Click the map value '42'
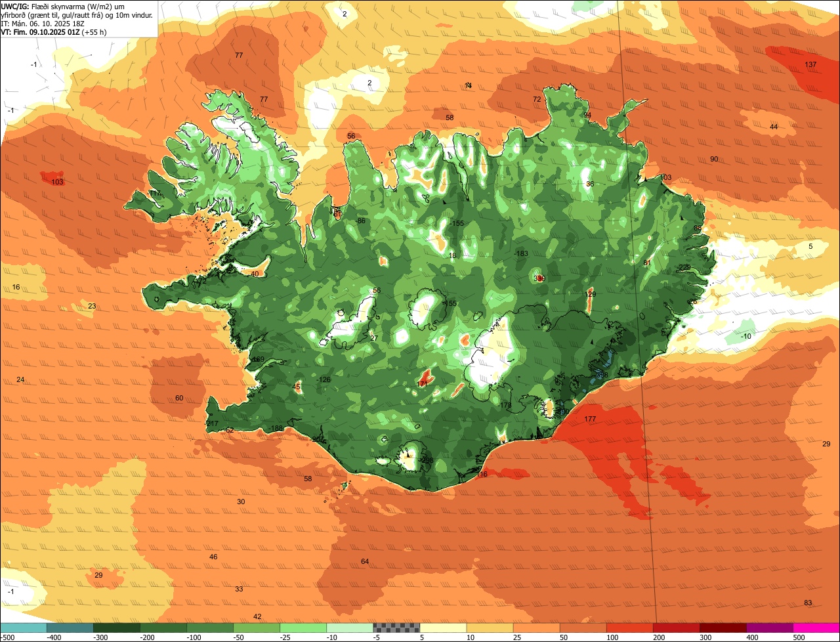This screenshot has width=840, height=642. coord(257,616)
